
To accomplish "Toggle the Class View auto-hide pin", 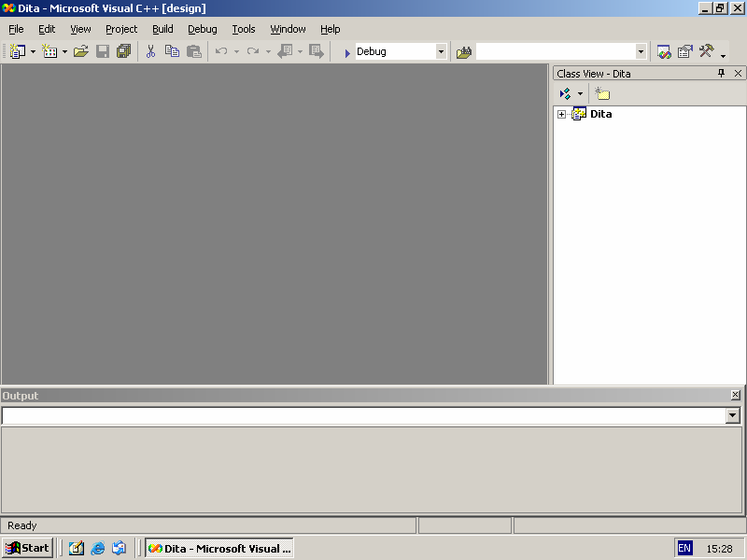I will click(x=721, y=73).
